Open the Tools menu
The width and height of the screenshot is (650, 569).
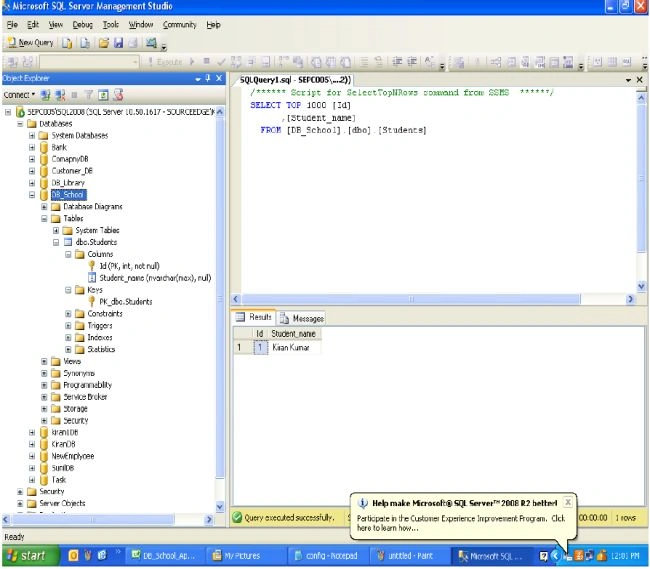pos(111,25)
